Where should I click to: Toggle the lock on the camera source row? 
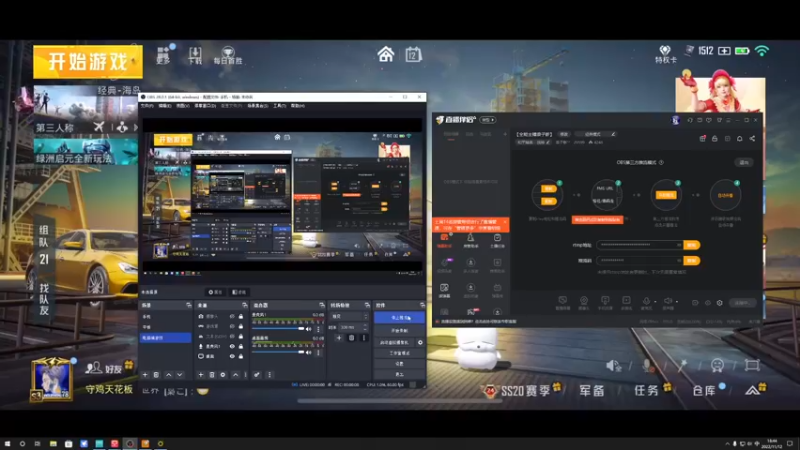point(241,316)
